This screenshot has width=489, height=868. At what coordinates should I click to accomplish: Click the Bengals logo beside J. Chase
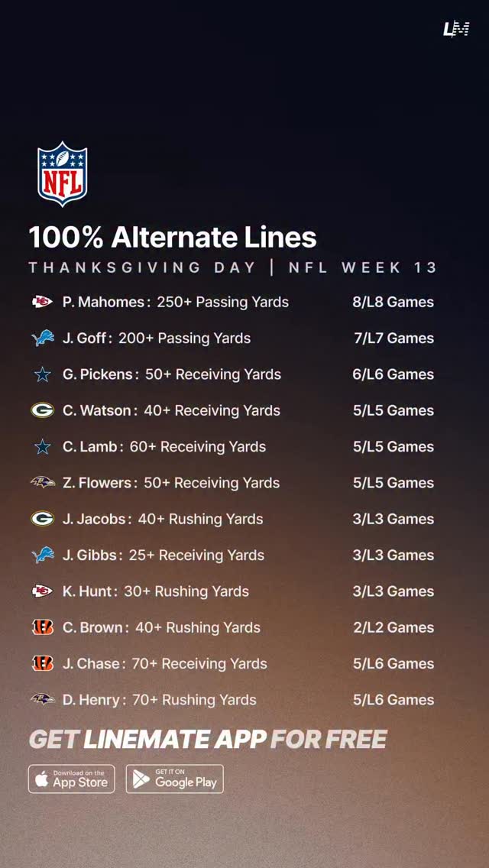tap(43, 663)
